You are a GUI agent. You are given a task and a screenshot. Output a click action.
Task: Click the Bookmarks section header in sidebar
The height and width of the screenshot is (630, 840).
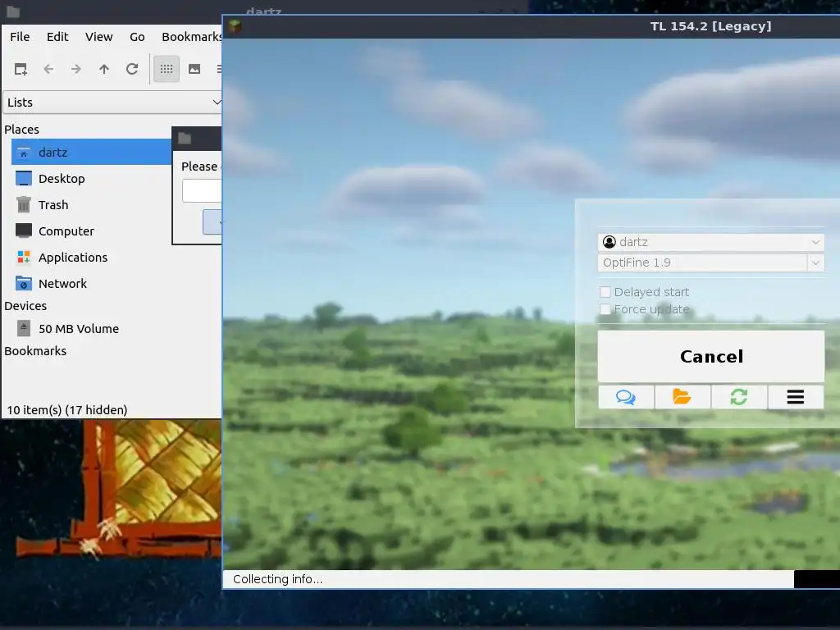[x=35, y=351]
